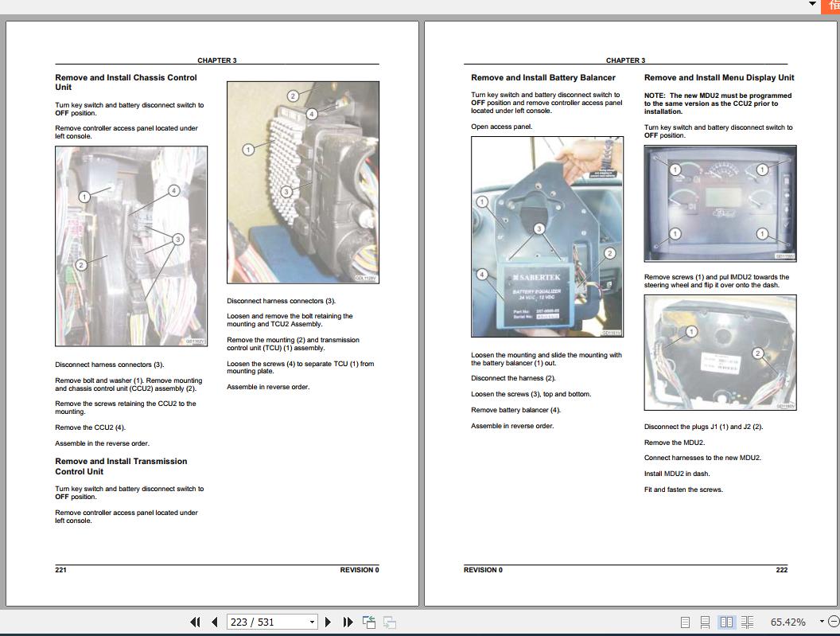
Task: Open the top-right toolbar dropdown arrow
Action: coord(813,4)
